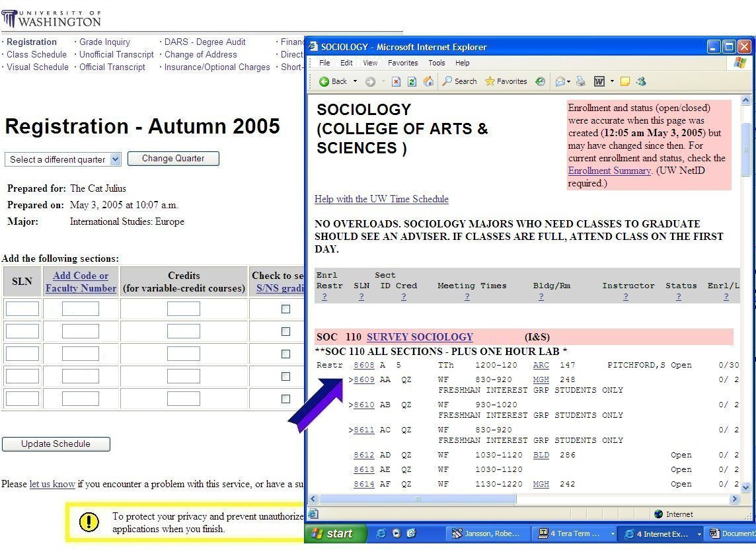Edit page with Microsoft Word icon

599,81
